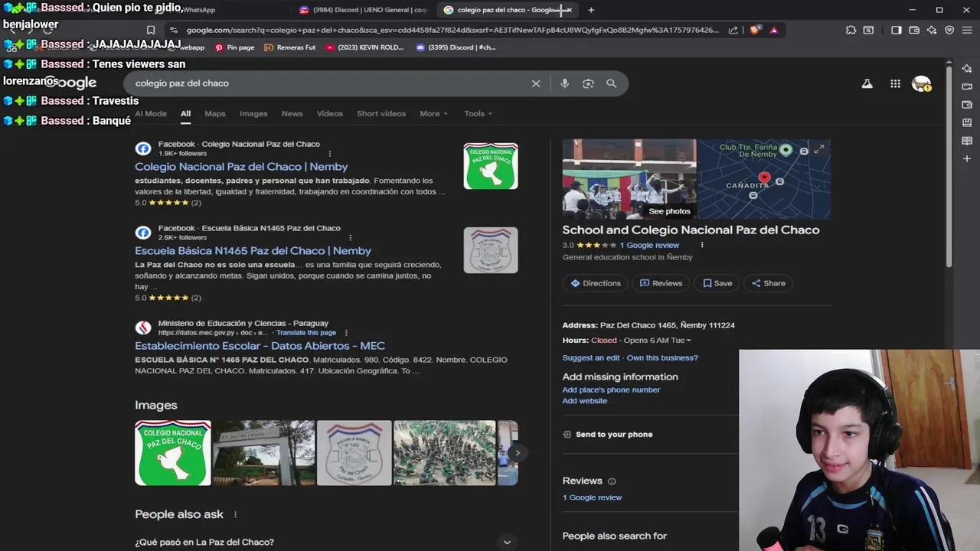Open the Tools dropdown
Viewport: 980px width, 551px height.
(478, 113)
